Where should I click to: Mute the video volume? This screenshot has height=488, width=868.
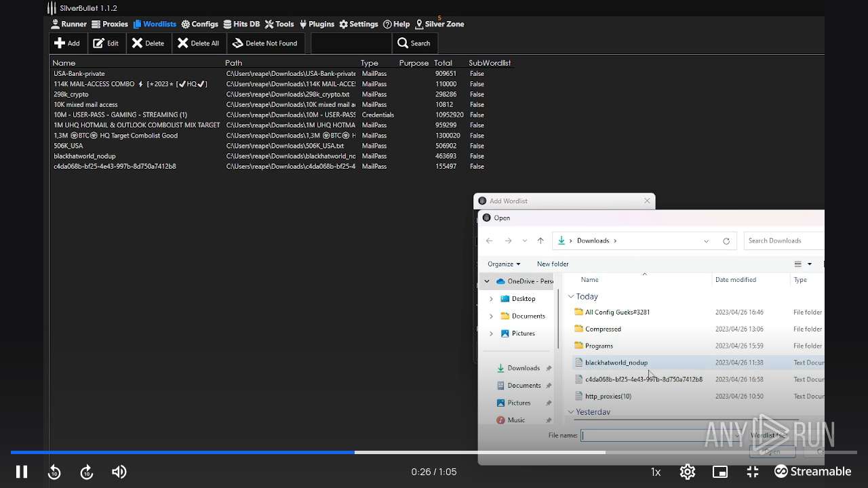click(x=119, y=472)
